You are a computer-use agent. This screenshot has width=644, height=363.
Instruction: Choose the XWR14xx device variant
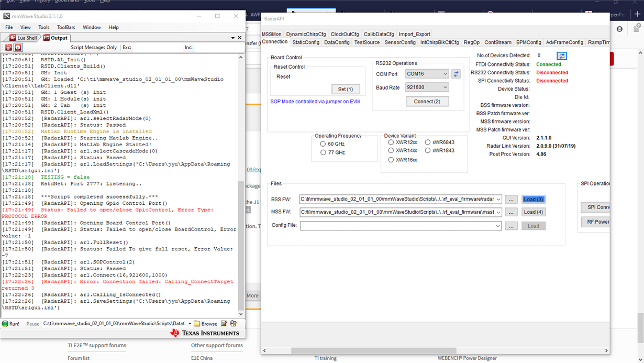[x=391, y=151]
